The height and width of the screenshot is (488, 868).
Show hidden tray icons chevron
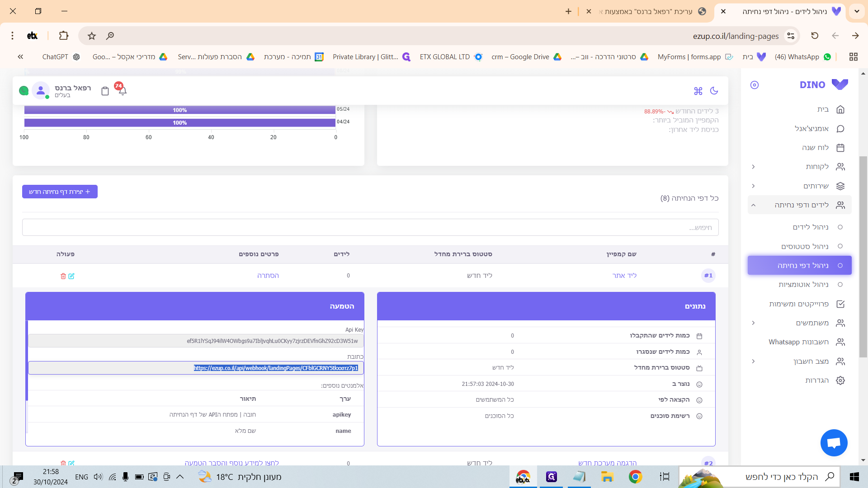coord(179,477)
